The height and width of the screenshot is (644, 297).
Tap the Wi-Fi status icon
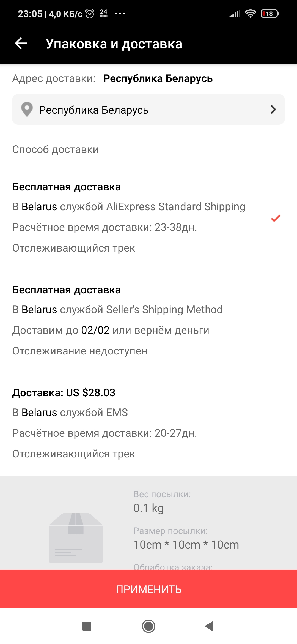point(250,13)
